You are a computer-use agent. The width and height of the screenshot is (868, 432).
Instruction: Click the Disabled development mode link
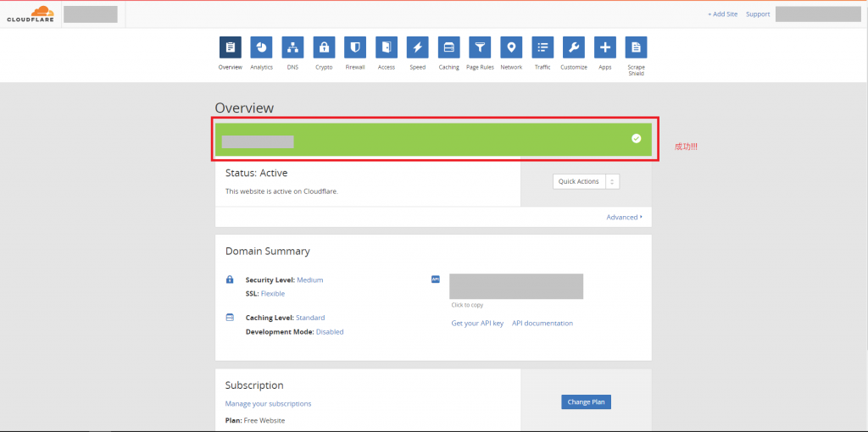330,332
